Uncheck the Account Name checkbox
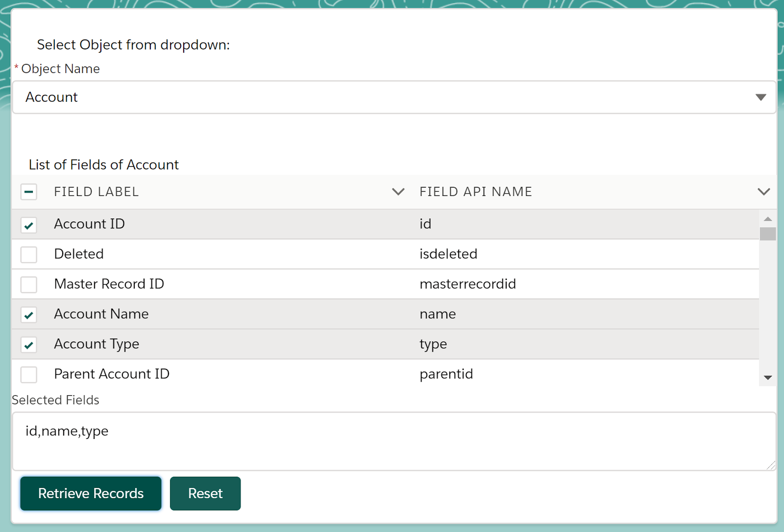 29,314
